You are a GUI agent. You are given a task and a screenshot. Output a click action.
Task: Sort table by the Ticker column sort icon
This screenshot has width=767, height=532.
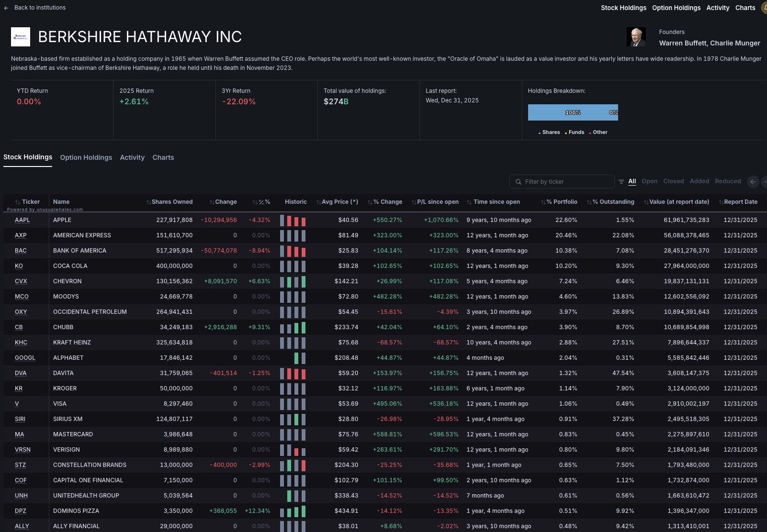[x=18, y=202]
